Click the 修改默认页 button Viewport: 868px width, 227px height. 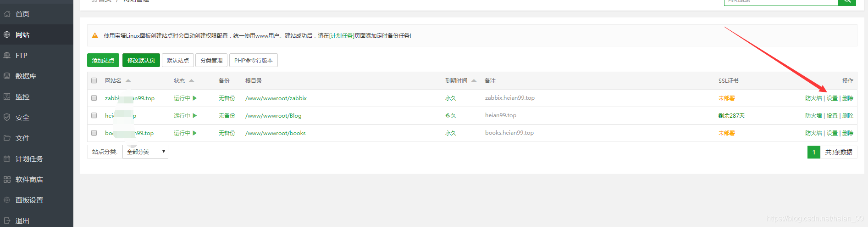click(x=141, y=60)
